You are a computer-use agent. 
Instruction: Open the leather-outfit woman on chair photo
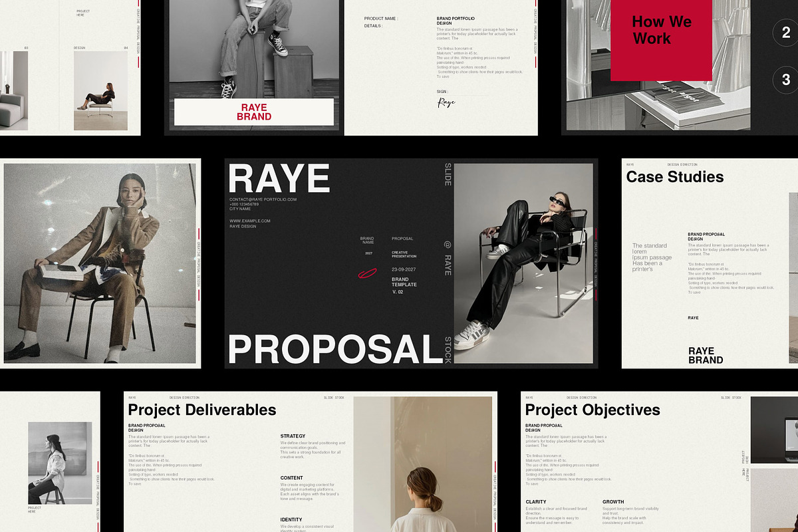pos(523,263)
